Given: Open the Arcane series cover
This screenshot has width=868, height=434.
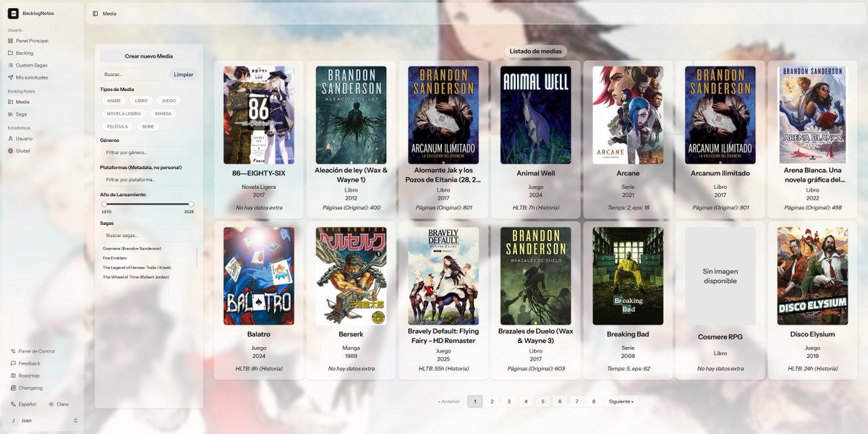Looking at the screenshot, I should tap(628, 115).
